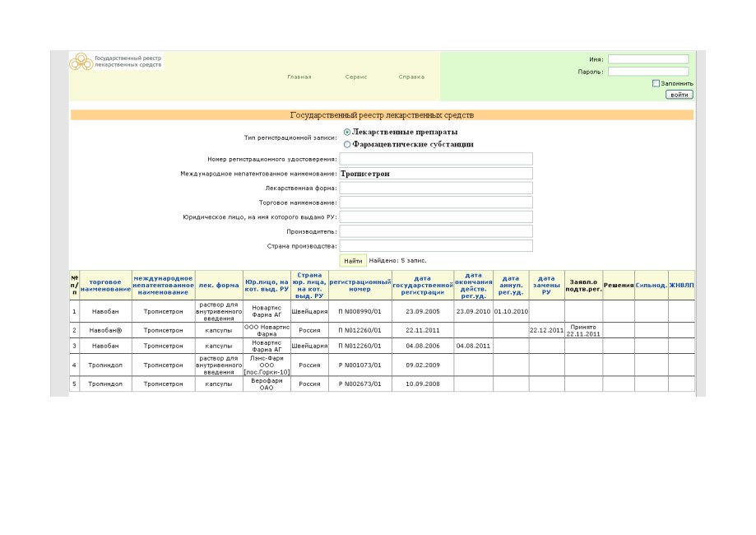Sort by Сильнод. column header
Screen dimensions: 756x535
[x=652, y=286]
